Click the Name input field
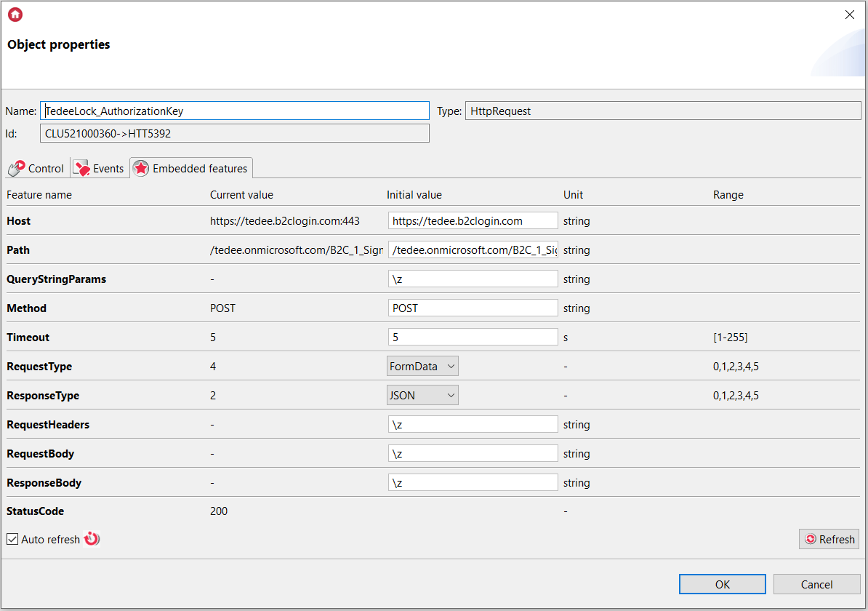The height and width of the screenshot is (611, 868). click(235, 111)
